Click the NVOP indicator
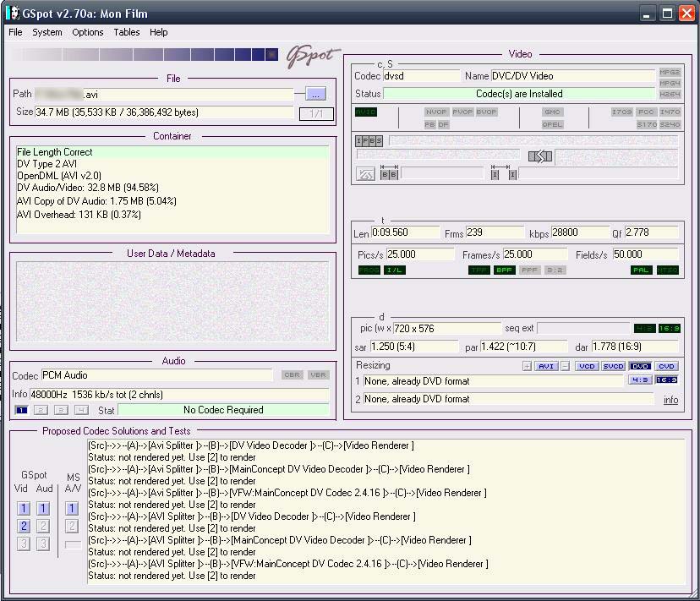 click(435, 112)
